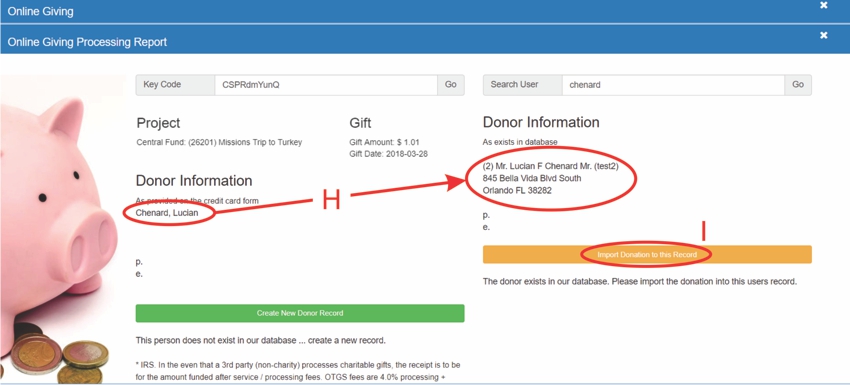The height and width of the screenshot is (385, 850).
Task: Click the piggy bank image
Action: (62, 229)
